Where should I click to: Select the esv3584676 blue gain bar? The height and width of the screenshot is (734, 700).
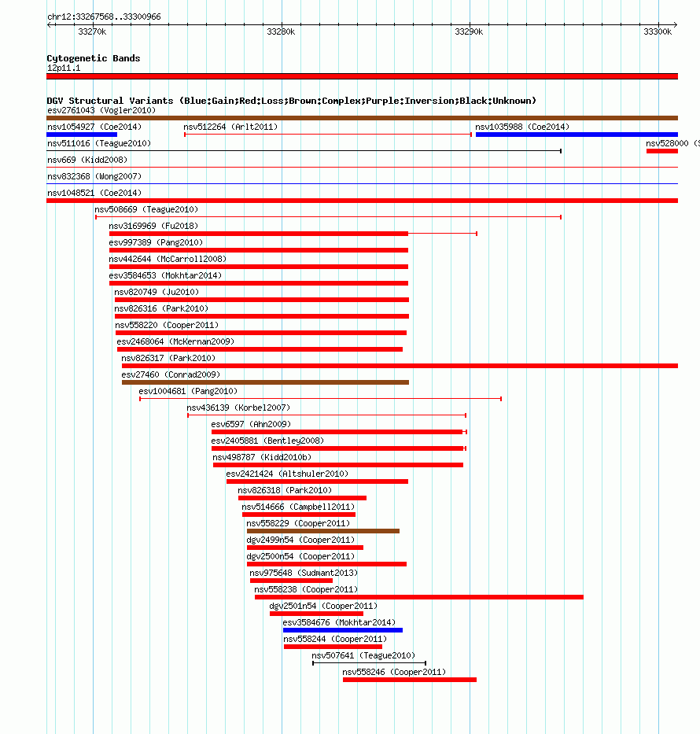pyautogui.click(x=343, y=630)
